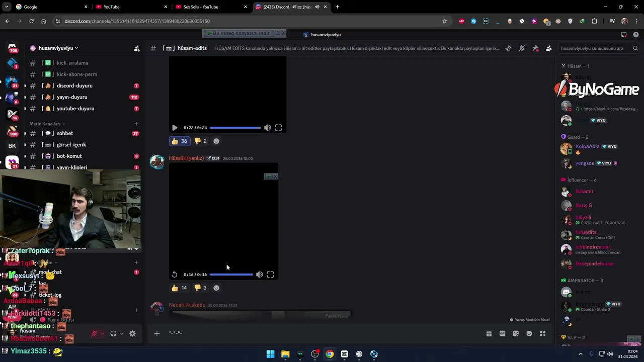Mute the top video volume icon
Screen dimensions: 644x362
pos(267,128)
